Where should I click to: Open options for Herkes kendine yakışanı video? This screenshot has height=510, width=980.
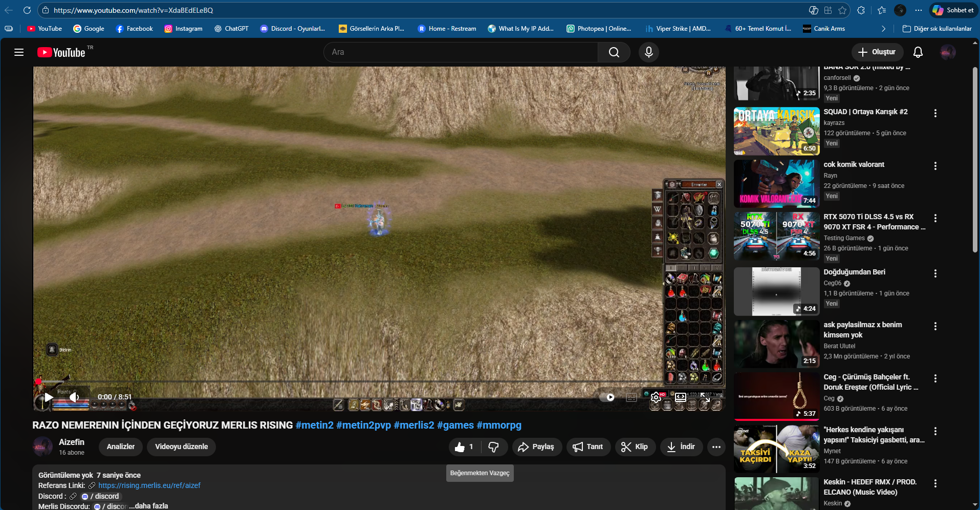pos(935,431)
